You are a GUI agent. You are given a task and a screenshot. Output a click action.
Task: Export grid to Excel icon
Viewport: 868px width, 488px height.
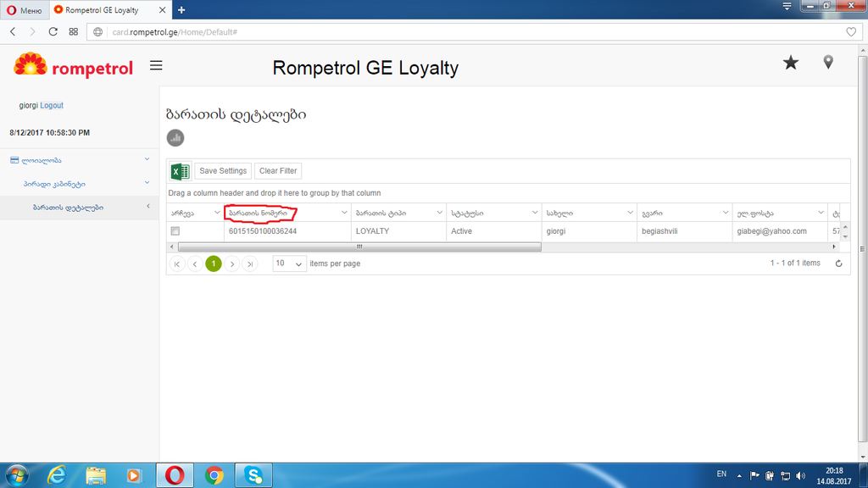pos(181,171)
